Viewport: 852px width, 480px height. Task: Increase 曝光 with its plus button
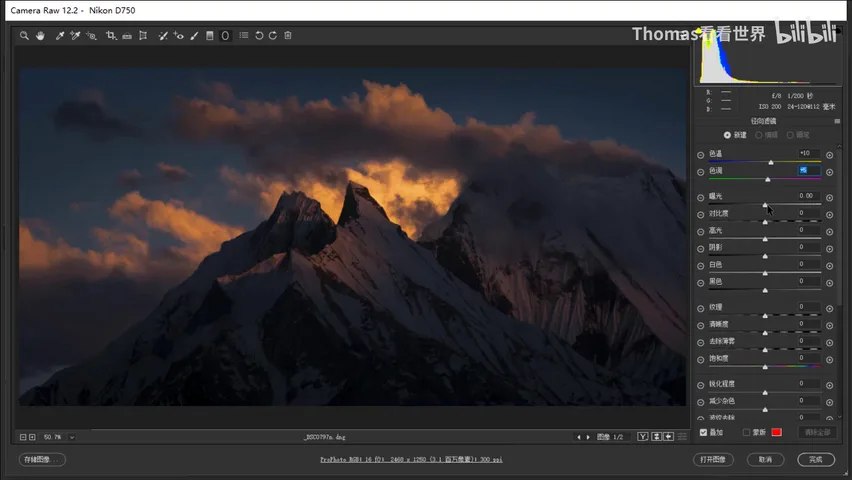[x=829, y=198]
